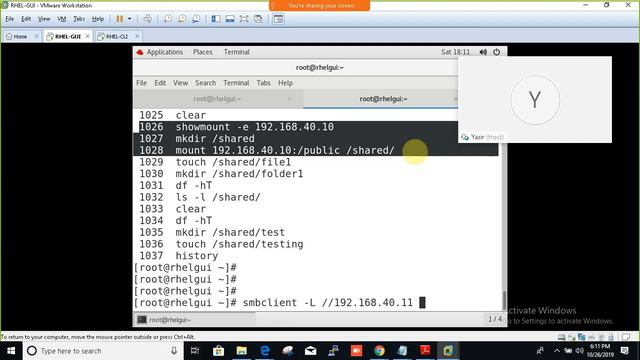
Task: Toggle the VMware library sidebar icon
Action: pos(216,19)
